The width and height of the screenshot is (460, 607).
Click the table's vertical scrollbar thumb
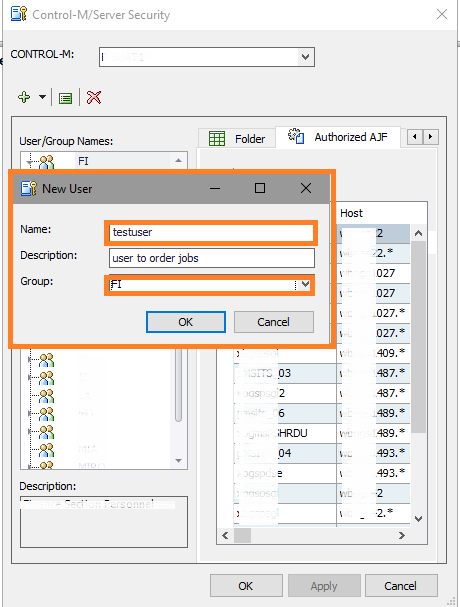click(x=418, y=336)
